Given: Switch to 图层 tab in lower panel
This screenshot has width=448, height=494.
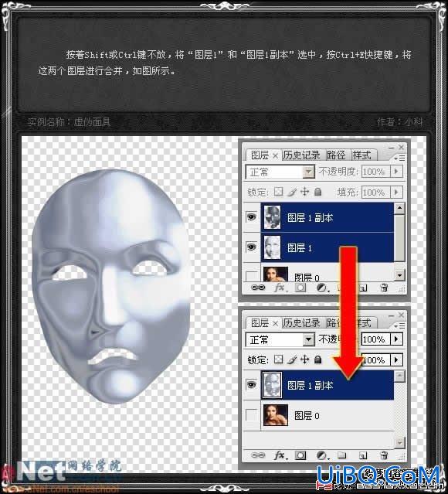Looking at the screenshot, I should [x=260, y=322].
